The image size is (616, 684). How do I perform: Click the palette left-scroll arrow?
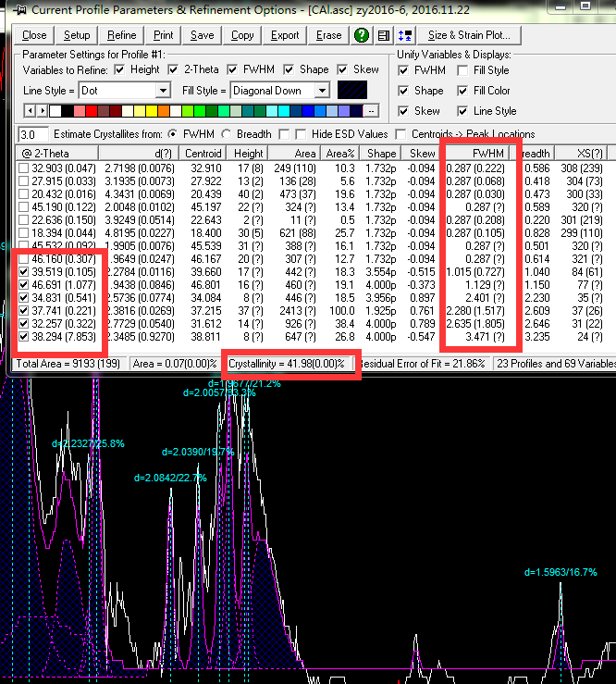(30, 111)
